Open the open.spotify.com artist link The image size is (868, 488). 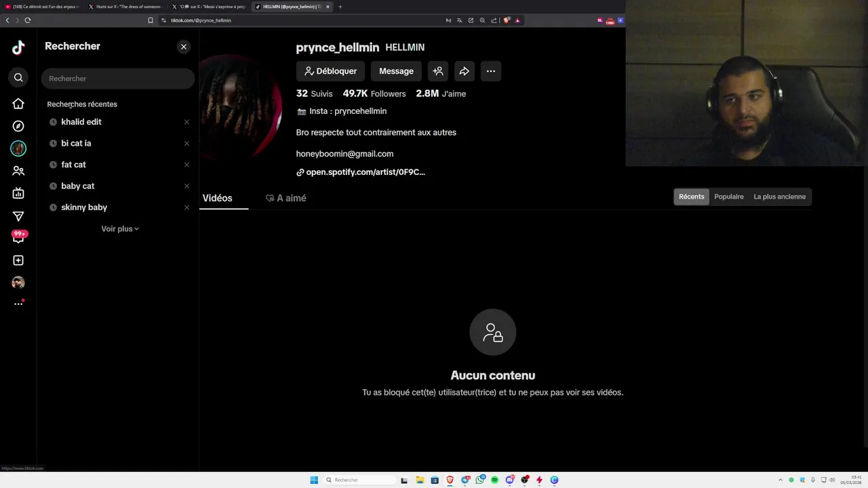(x=361, y=172)
